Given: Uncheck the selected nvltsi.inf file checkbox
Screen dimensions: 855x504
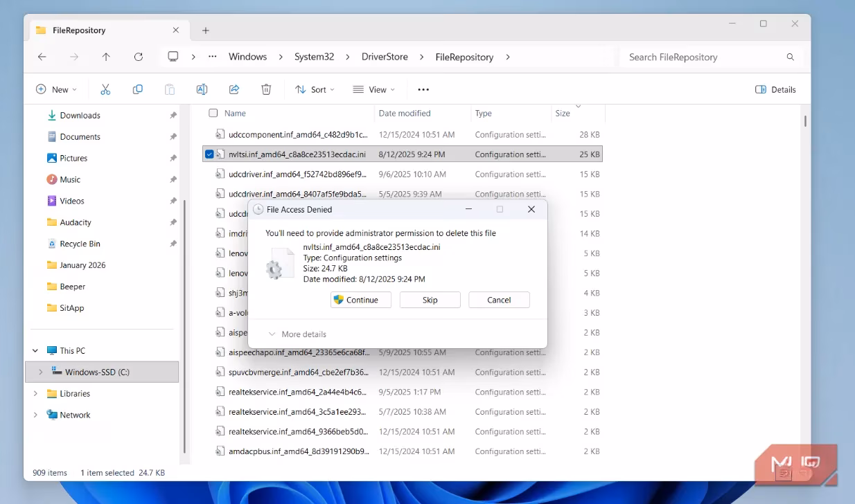Looking at the screenshot, I should coord(209,154).
